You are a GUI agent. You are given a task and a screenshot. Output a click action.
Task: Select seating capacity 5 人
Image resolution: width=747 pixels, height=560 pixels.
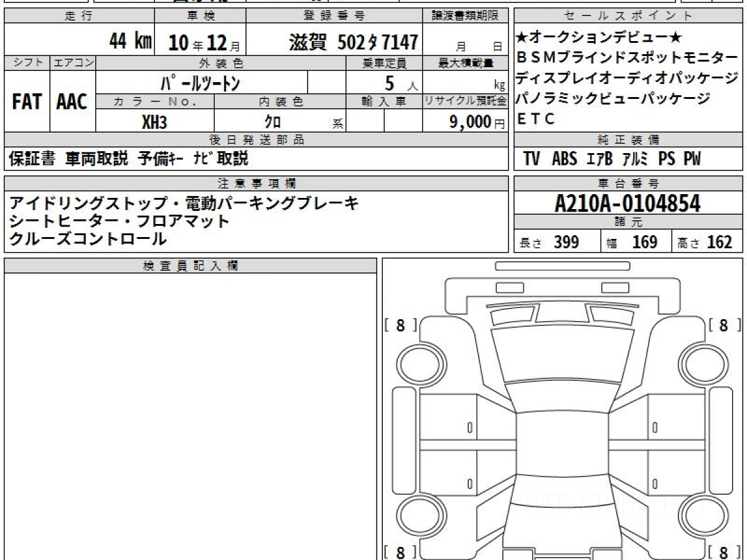tap(402, 82)
